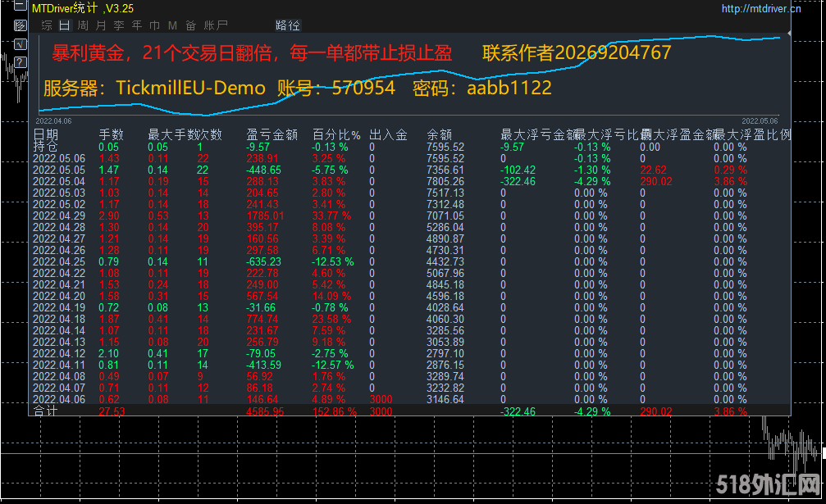This screenshot has height=504, width=826.
Task: Select the 2022.05.05 date row
Action: click(x=59, y=170)
